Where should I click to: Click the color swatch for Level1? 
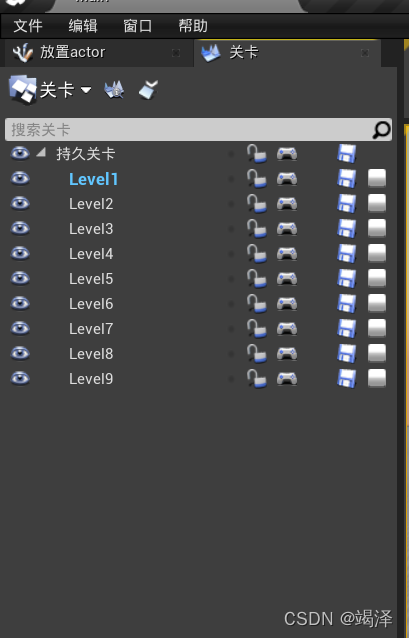pyautogui.click(x=377, y=178)
